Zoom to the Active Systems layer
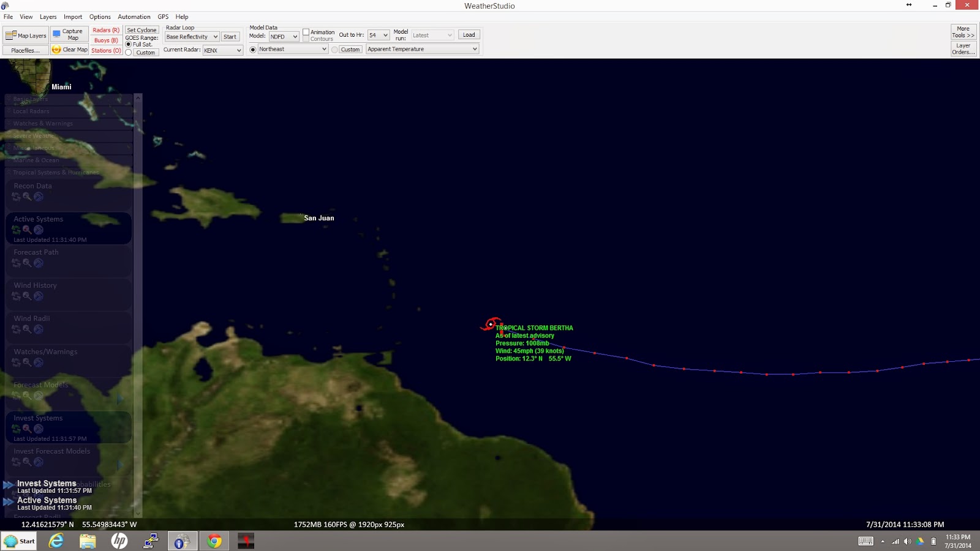 coord(27,230)
